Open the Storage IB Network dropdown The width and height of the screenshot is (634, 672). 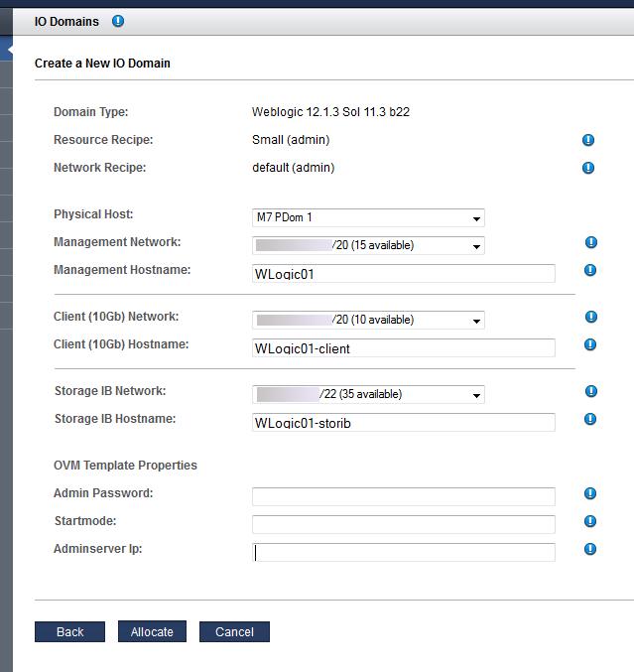point(368,394)
